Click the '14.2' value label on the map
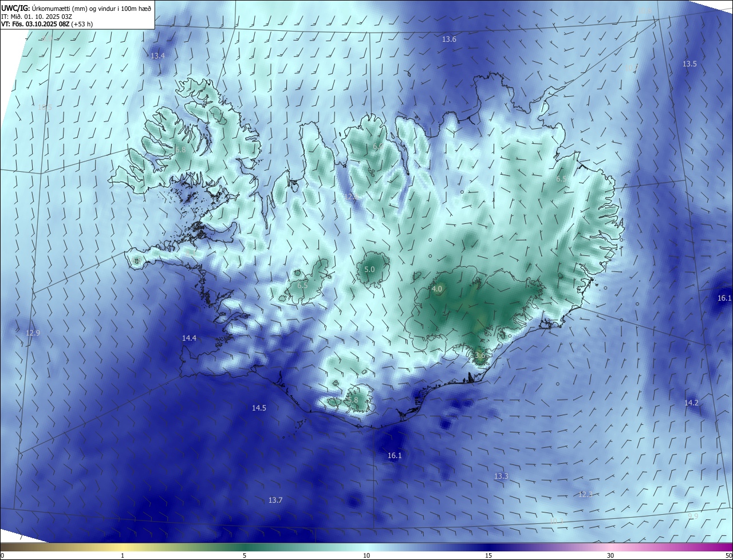This screenshot has height=560, width=733. click(691, 403)
